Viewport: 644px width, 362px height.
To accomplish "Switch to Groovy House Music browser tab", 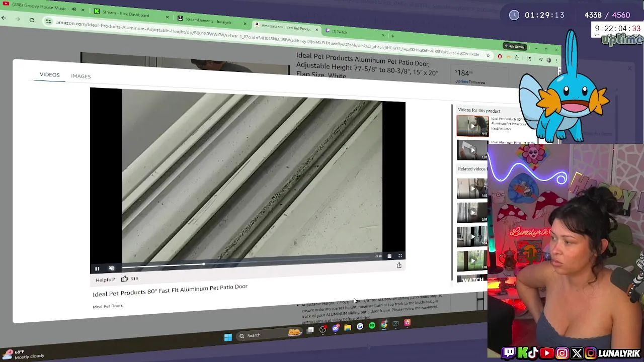I will [39, 8].
